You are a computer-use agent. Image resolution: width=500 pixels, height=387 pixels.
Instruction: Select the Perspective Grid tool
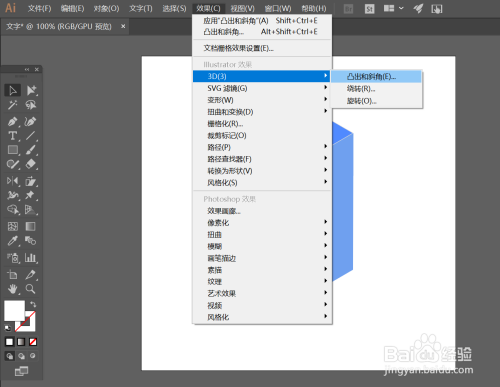point(31,209)
